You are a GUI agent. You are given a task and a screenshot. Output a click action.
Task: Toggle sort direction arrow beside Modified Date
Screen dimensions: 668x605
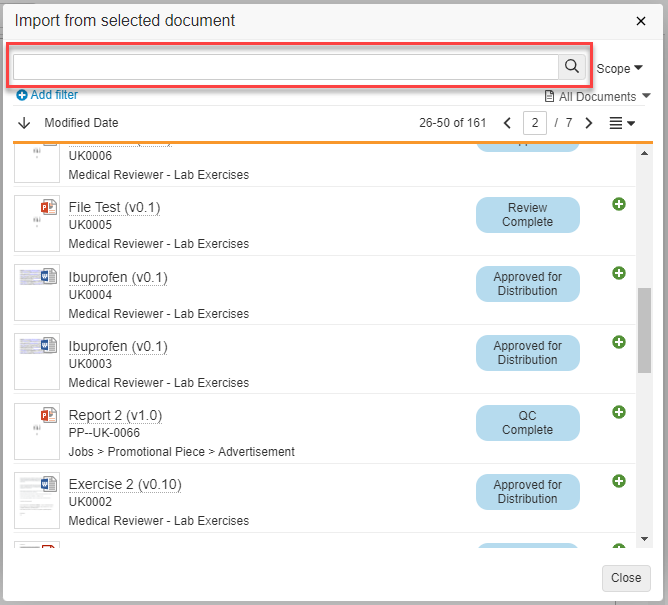25,123
